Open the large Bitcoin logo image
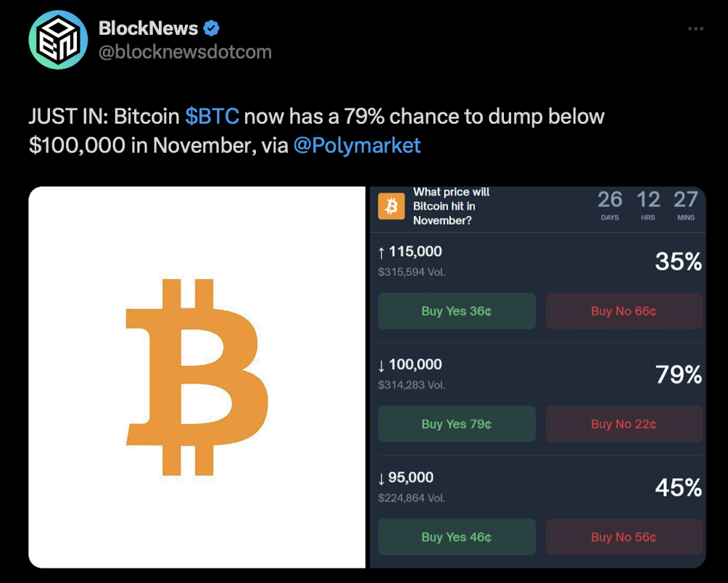Image resolution: width=728 pixels, height=583 pixels. (x=197, y=377)
